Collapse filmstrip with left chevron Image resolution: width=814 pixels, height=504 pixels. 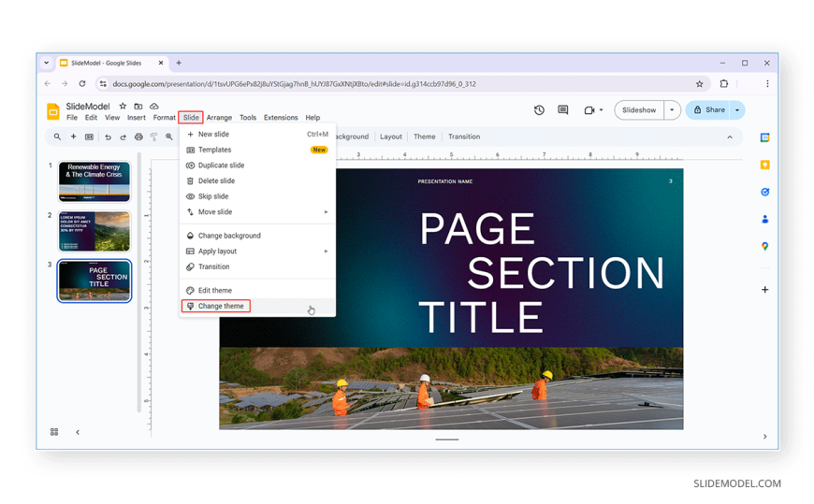click(78, 432)
